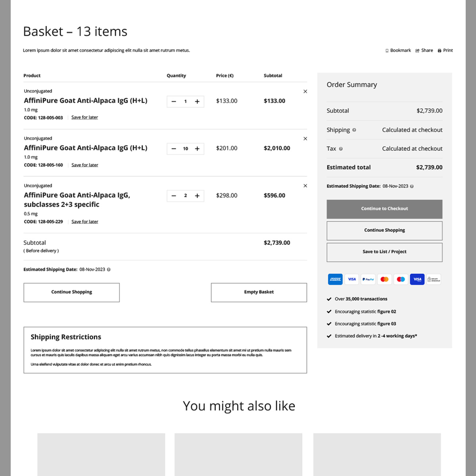Click the Print icon link
Viewport: 476px width, 476px height.
pyautogui.click(x=445, y=50)
